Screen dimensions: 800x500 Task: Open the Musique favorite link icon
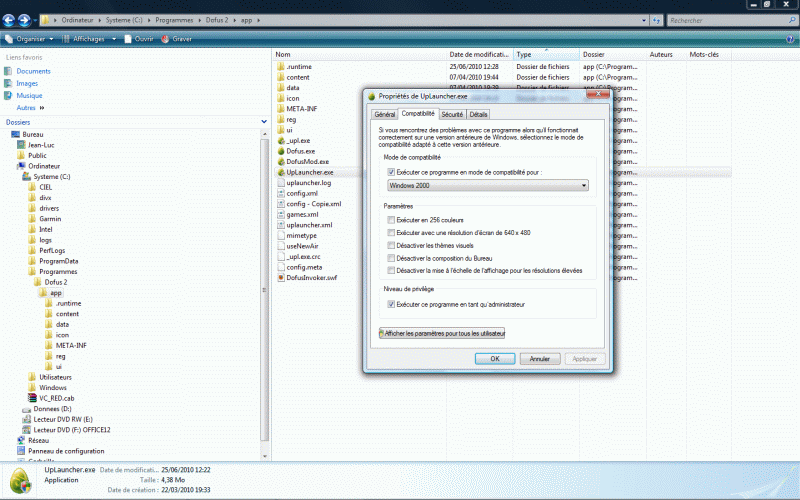8,95
